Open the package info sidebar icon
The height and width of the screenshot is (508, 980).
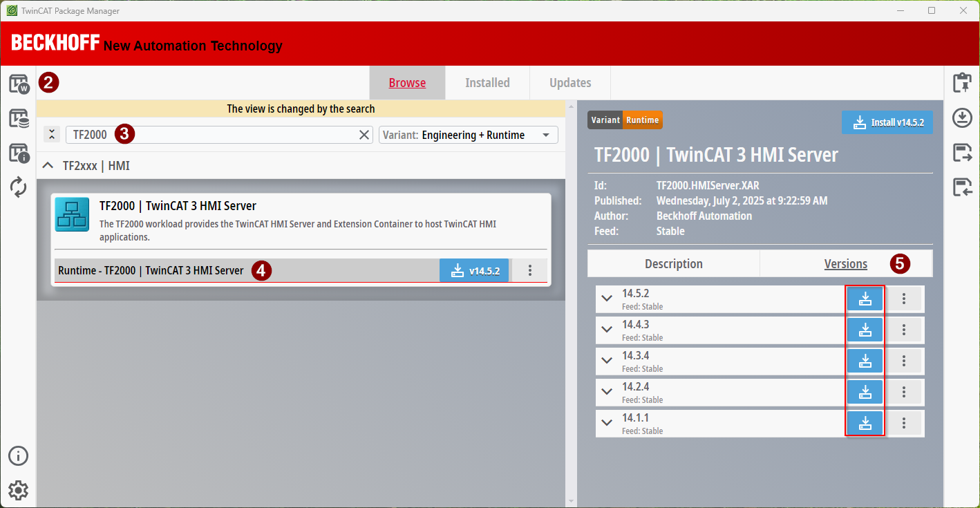(x=19, y=153)
